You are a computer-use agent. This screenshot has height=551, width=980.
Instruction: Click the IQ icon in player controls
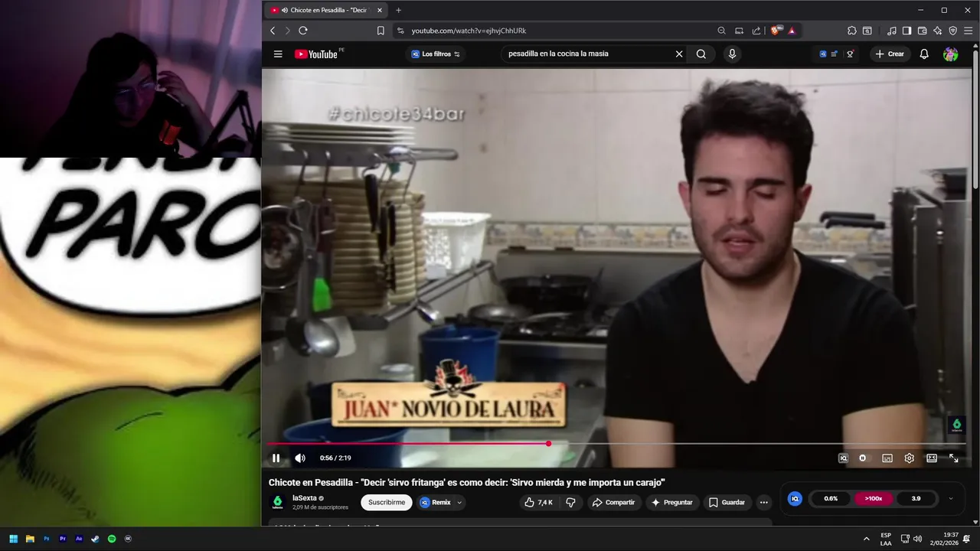(843, 458)
